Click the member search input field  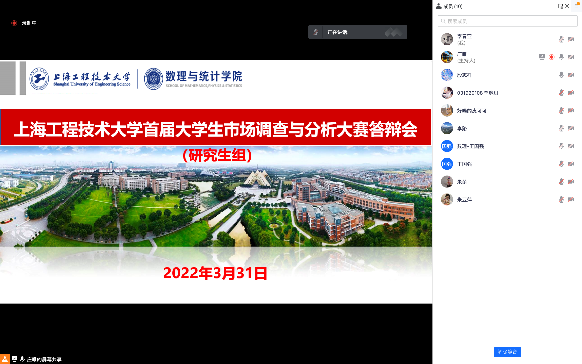507,21
